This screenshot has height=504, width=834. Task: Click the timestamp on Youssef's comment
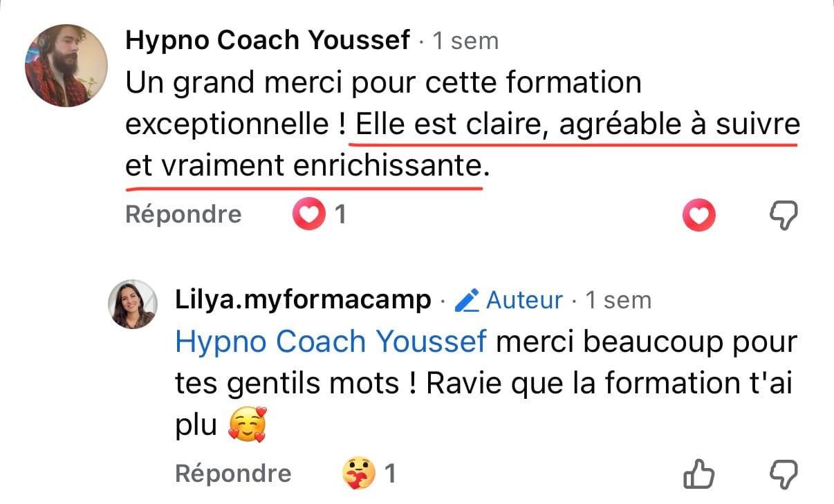pos(465,41)
